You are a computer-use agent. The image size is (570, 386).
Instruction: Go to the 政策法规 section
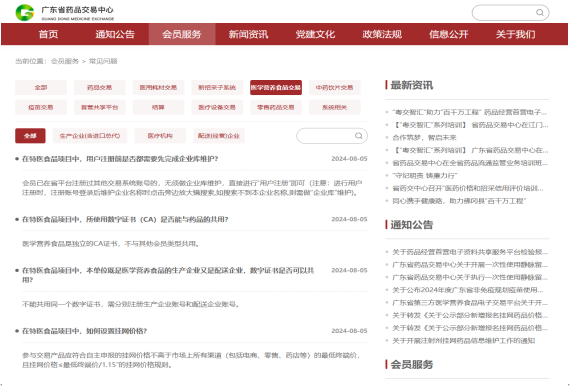click(382, 34)
